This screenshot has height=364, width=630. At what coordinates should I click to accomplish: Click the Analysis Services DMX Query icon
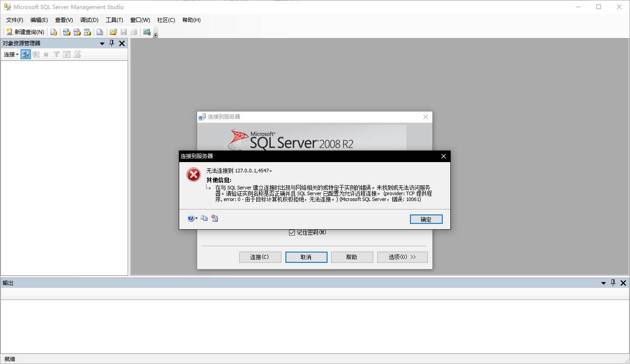pos(77,32)
